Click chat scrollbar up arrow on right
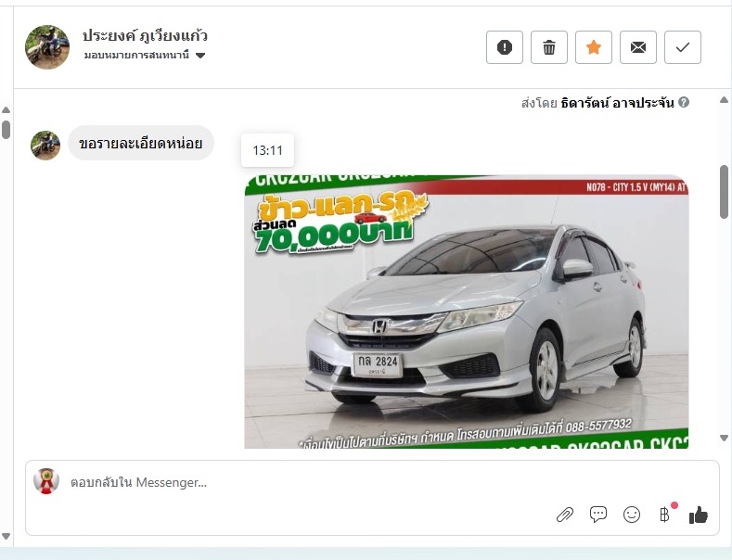The height and width of the screenshot is (560, 732). (x=724, y=99)
